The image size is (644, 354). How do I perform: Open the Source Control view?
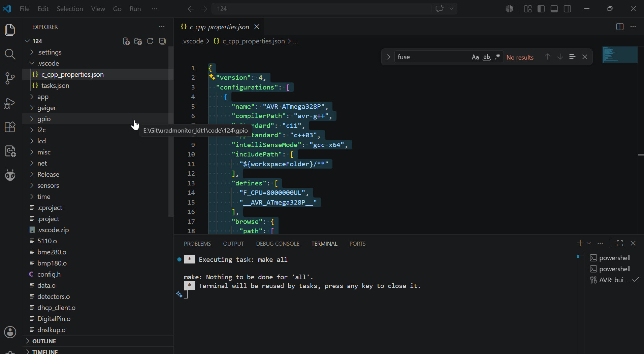(10, 79)
